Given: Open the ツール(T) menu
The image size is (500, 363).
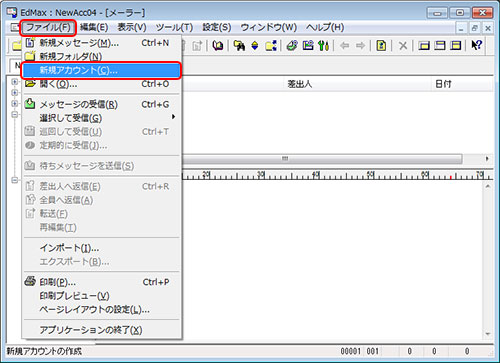Looking at the screenshot, I should click(x=174, y=27).
